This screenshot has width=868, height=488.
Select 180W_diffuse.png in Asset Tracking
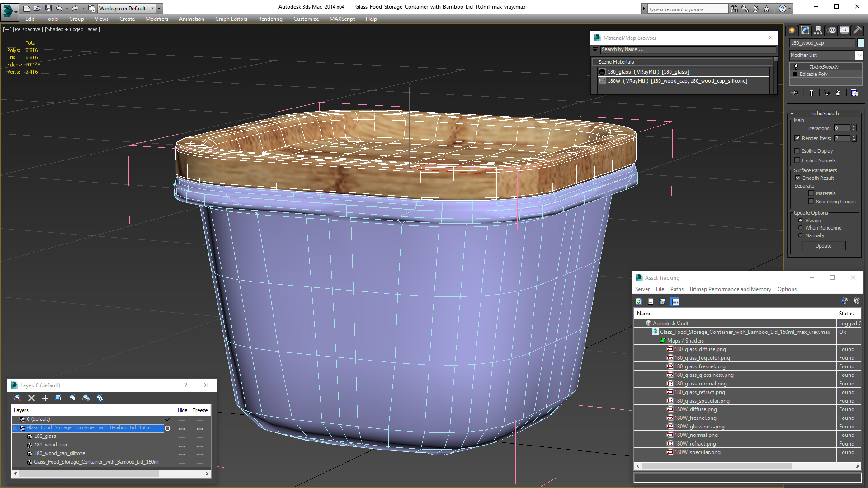pyautogui.click(x=695, y=409)
